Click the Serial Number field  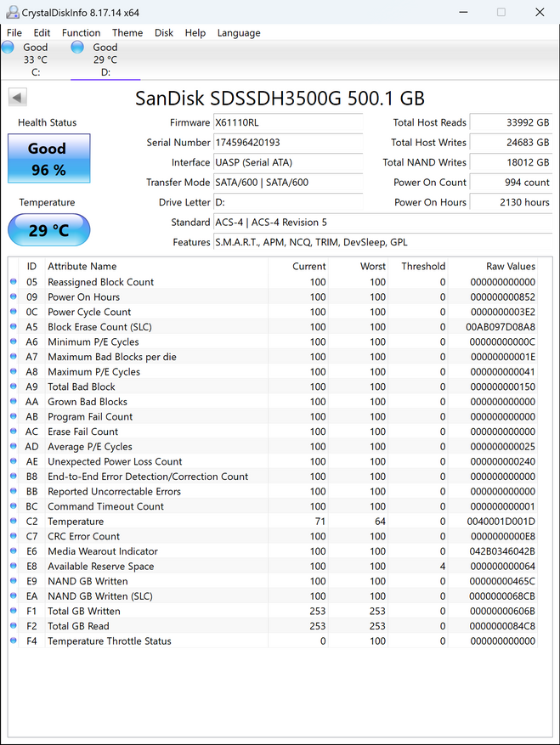tap(288, 143)
